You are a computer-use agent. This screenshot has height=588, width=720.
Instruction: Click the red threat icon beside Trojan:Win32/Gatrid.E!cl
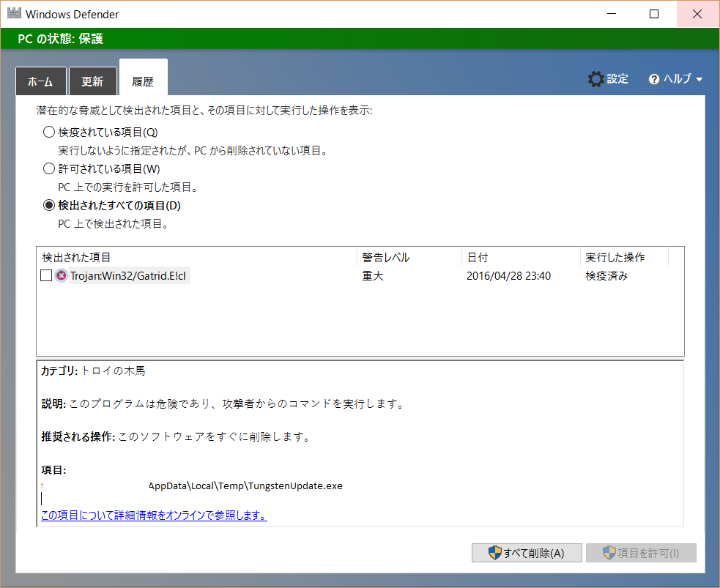[x=61, y=275]
